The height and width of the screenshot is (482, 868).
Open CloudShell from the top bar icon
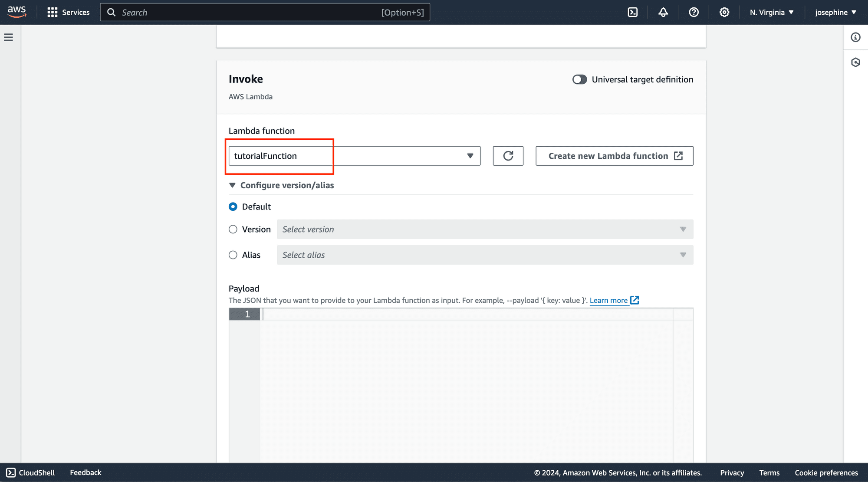pyautogui.click(x=633, y=12)
